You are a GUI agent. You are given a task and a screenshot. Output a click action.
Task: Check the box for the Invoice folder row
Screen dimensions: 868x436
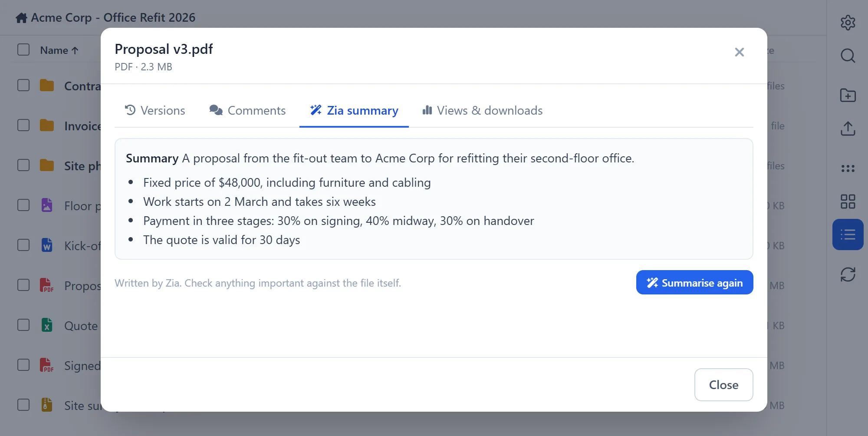(23, 125)
